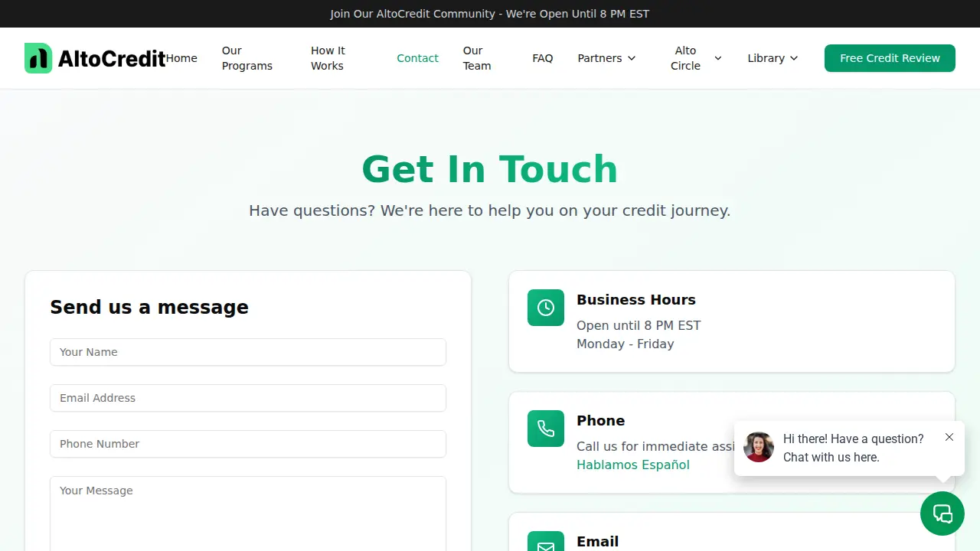Viewport: 980px width, 551px height.
Task: Open Our Programs in the navigation
Action: click(247, 58)
